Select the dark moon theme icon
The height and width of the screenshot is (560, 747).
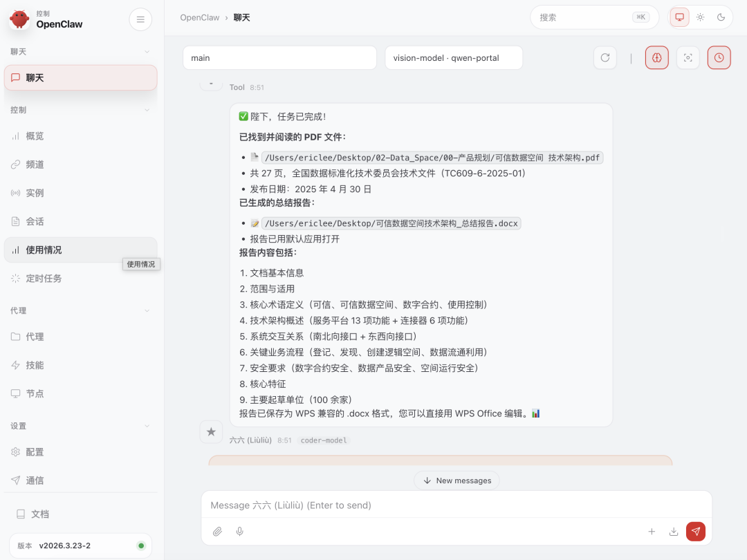tap(721, 17)
